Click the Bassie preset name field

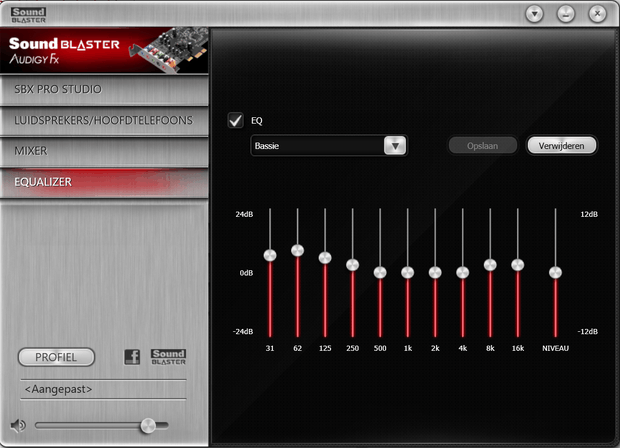[318, 146]
